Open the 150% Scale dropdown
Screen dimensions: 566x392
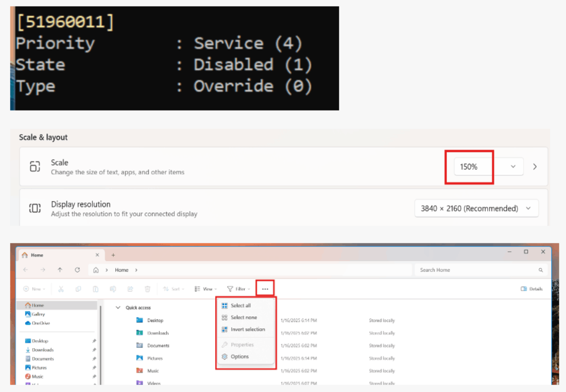point(489,167)
